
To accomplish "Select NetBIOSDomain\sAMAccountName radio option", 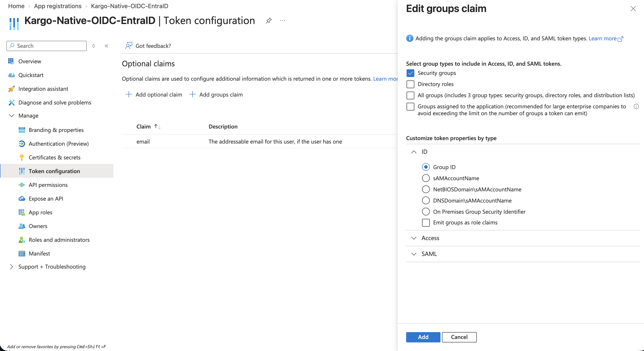I will [426, 189].
